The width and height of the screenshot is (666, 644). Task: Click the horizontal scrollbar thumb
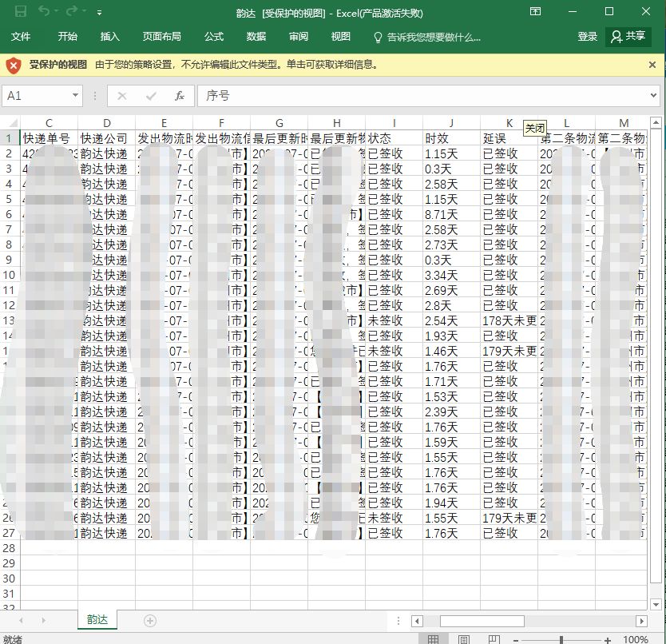coord(482,621)
